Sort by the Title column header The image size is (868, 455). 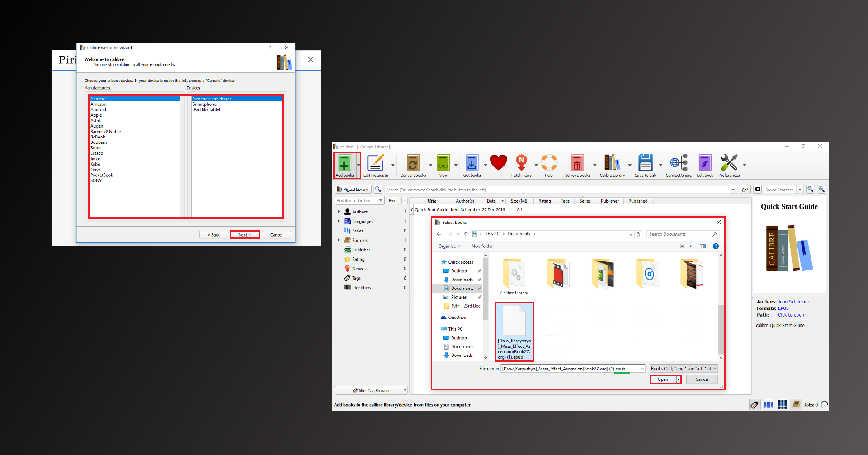click(432, 201)
